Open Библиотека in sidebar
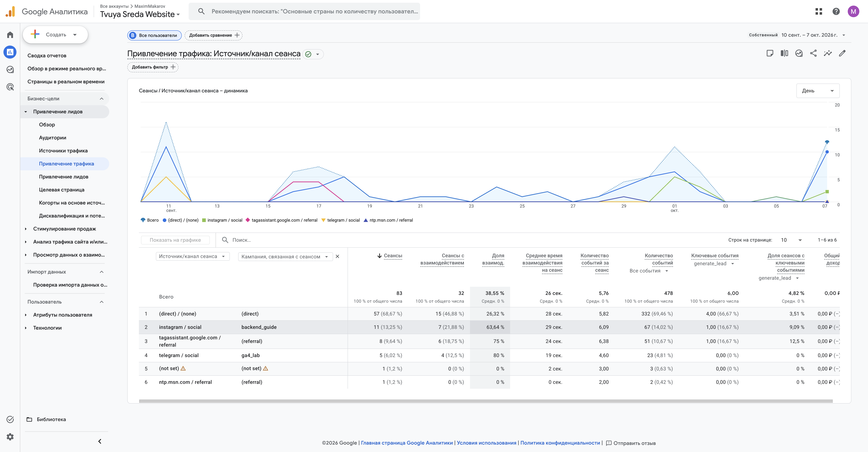This screenshot has width=868, height=452. 51,419
